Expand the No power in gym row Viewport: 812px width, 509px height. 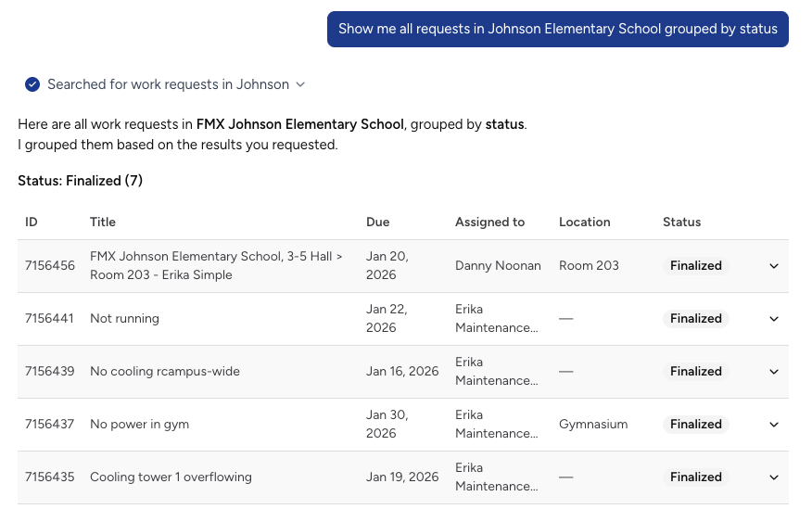click(x=774, y=425)
